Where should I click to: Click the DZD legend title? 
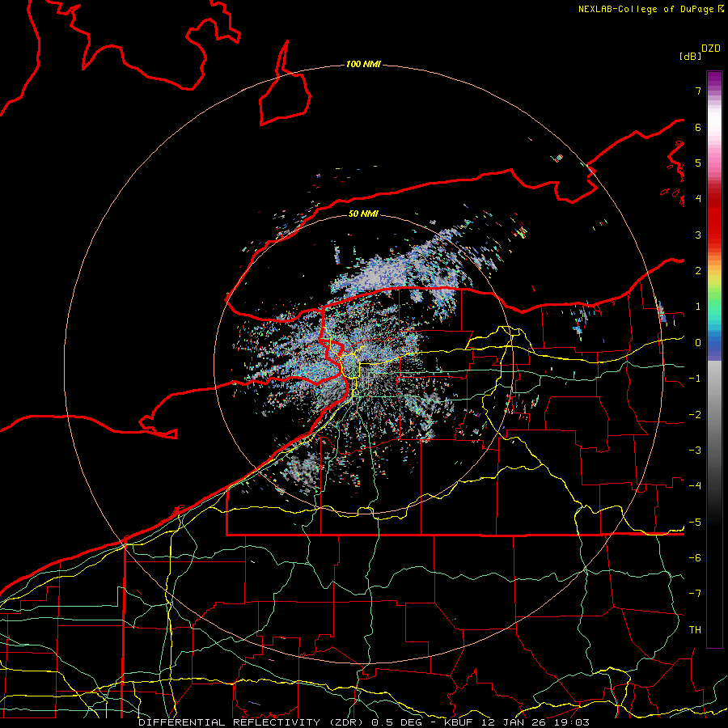click(x=711, y=49)
